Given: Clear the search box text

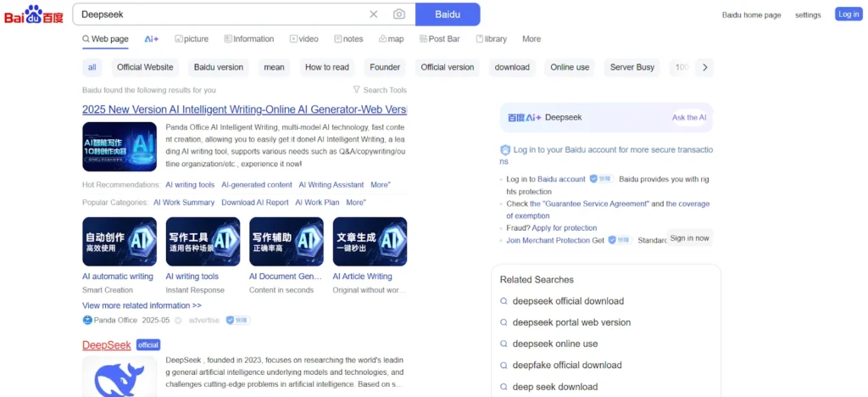Looking at the screenshot, I should point(374,14).
